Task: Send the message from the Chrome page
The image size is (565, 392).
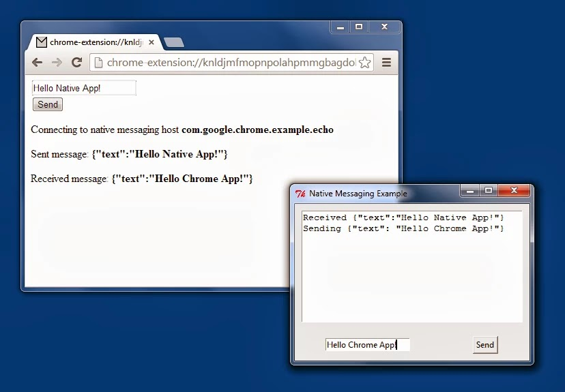Action: pos(48,104)
